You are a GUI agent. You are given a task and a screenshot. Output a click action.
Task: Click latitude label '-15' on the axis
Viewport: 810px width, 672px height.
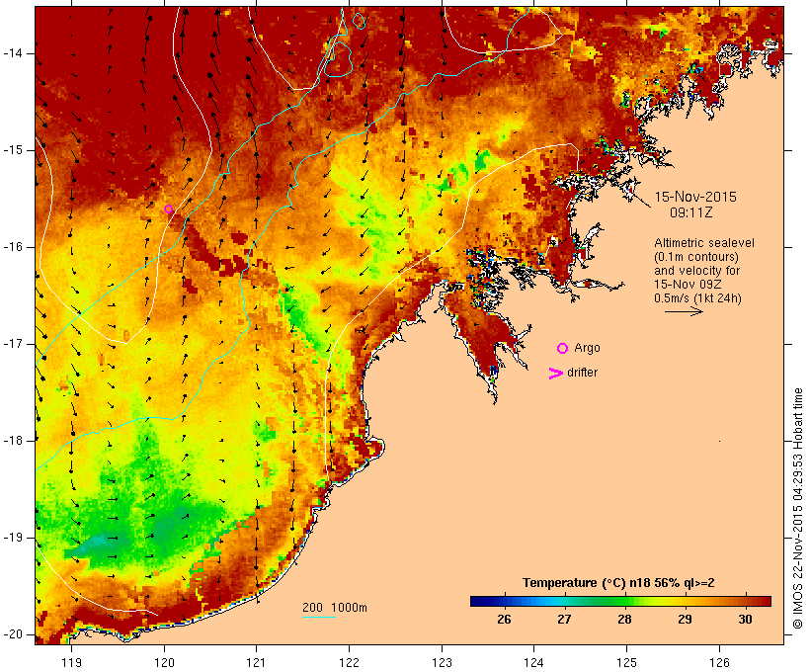(13, 150)
